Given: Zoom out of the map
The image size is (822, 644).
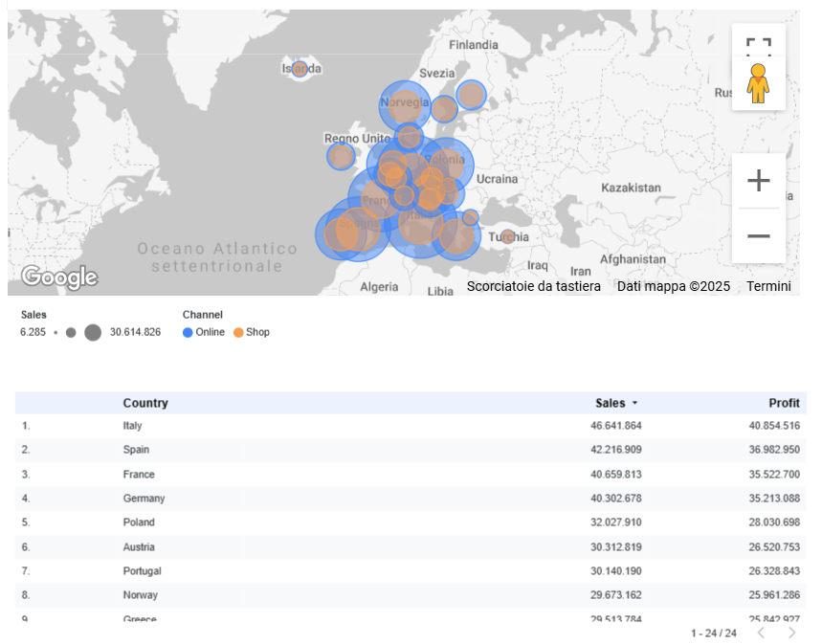Looking at the screenshot, I should pyautogui.click(x=758, y=235).
